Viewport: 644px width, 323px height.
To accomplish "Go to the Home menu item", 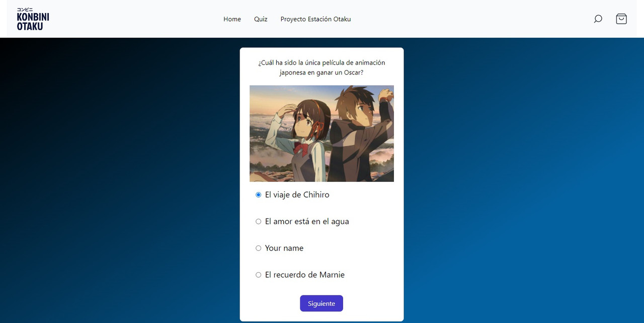I will click(x=232, y=19).
